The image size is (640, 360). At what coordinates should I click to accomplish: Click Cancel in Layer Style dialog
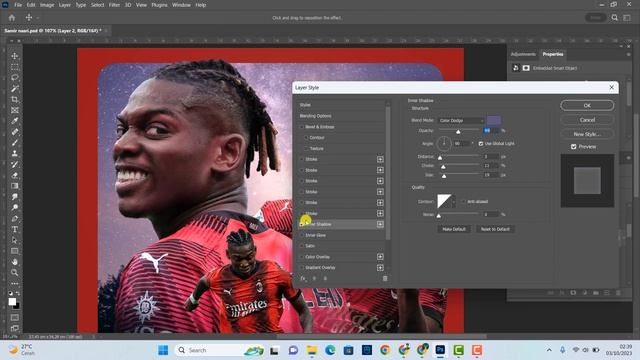tap(587, 120)
